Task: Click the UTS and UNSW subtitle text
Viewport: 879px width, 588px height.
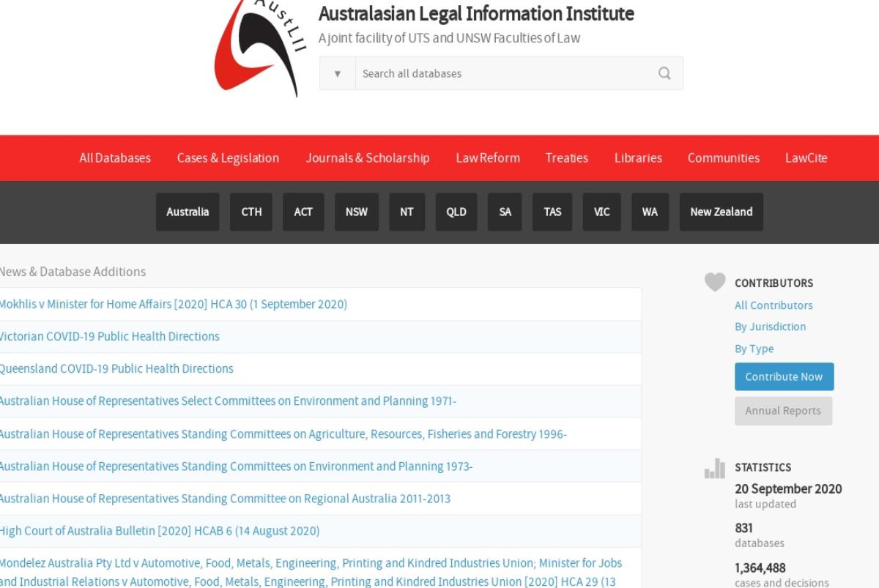Action: [x=449, y=38]
